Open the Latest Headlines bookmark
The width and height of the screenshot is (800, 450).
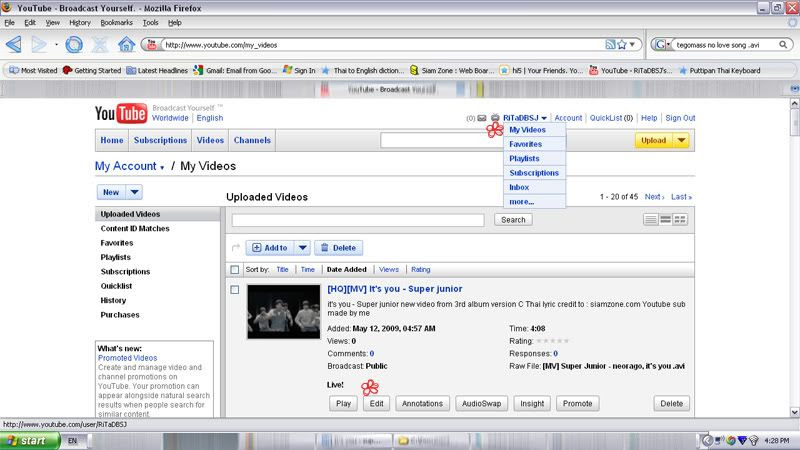(157, 70)
